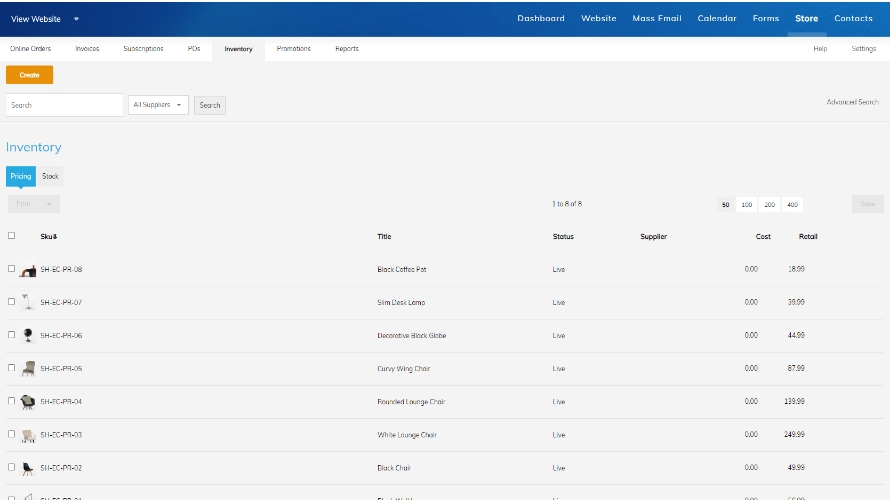890x500 pixels.
Task: Click the Curvy Wing Chair thumbnail image
Action: 28,368
